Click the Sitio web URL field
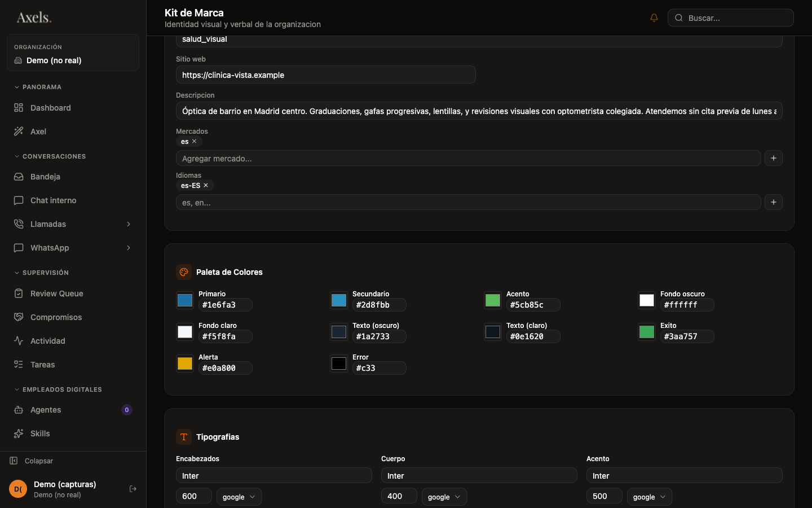Viewport: 812px width, 508px height. (326, 75)
